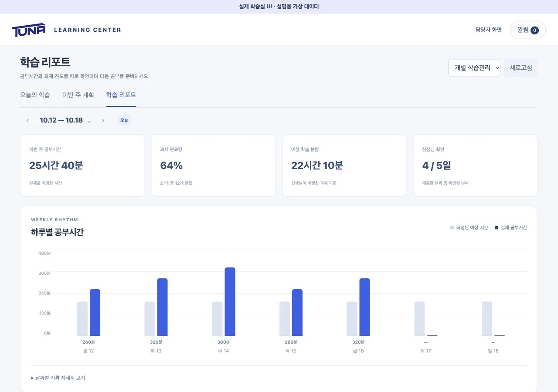Click 토 17 day label
Screen dimensions: 558x392
click(425, 351)
